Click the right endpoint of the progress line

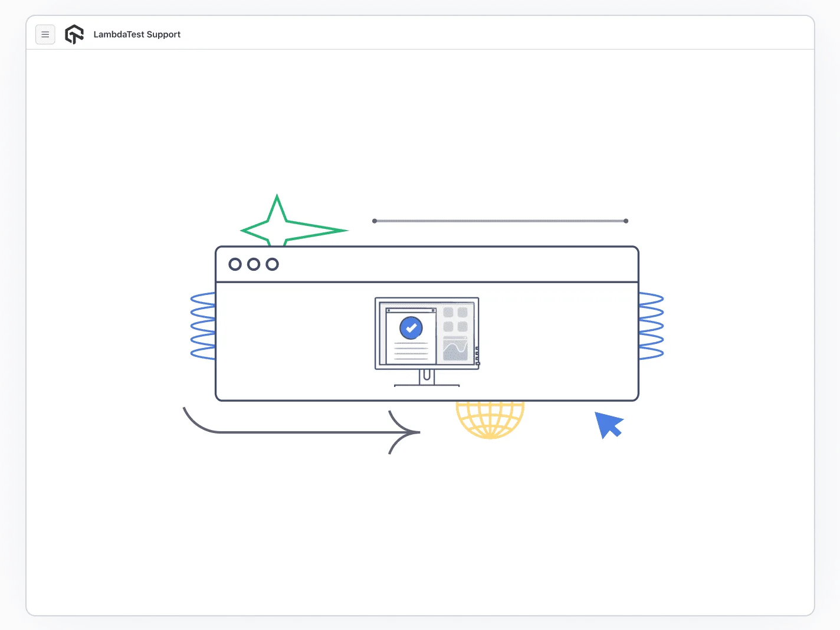(x=626, y=221)
